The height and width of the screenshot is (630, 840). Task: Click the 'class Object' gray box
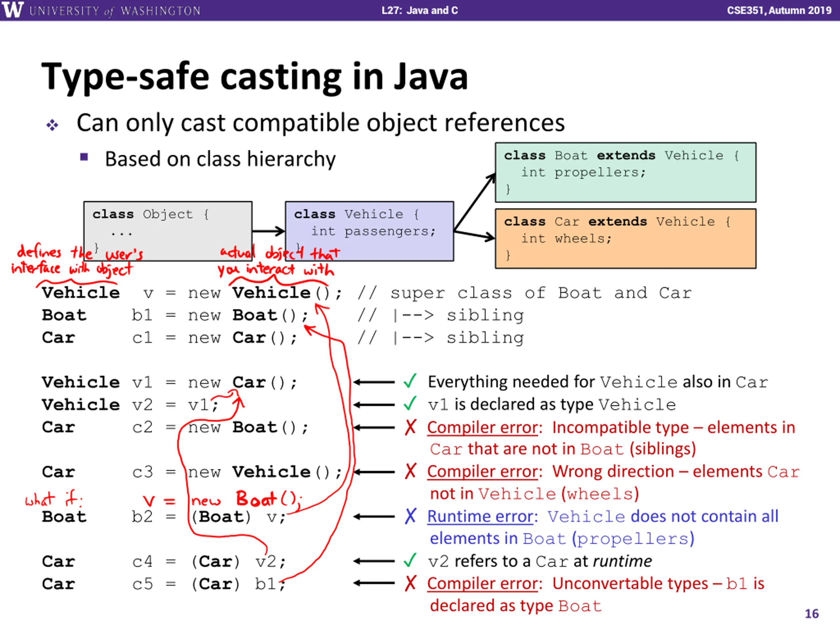pyautogui.click(x=168, y=231)
